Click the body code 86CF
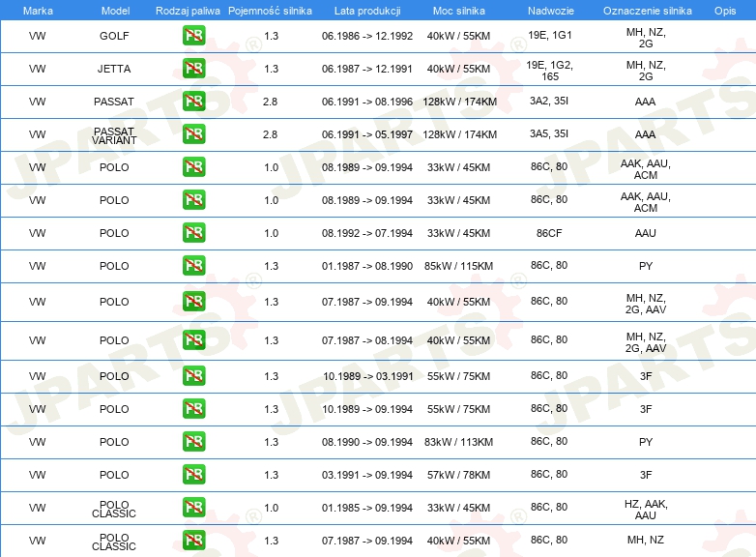756x557 pixels. click(x=549, y=233)
